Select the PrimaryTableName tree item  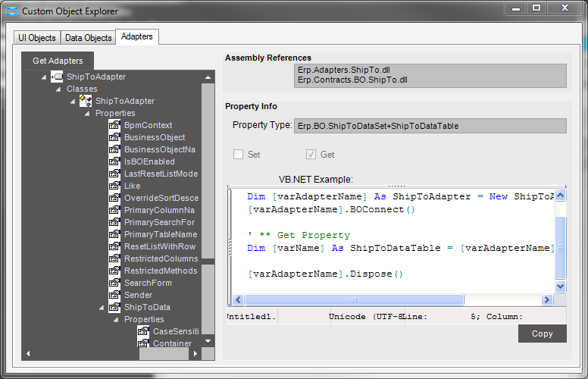pyautogui.click(x=161, y=234)
